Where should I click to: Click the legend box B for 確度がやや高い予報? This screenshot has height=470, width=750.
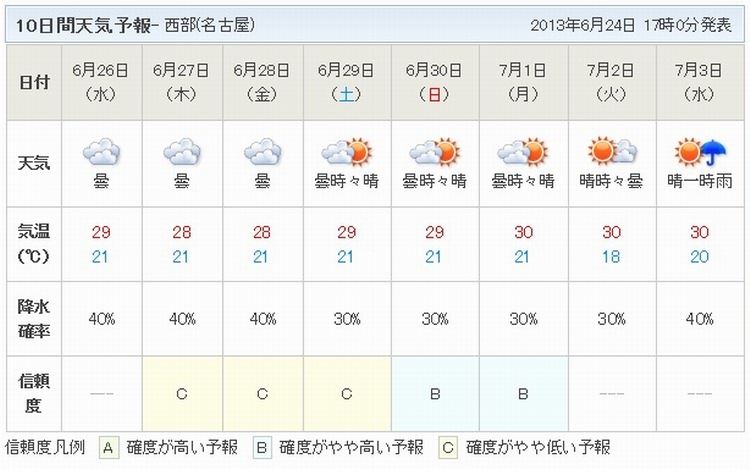(262, 448)
